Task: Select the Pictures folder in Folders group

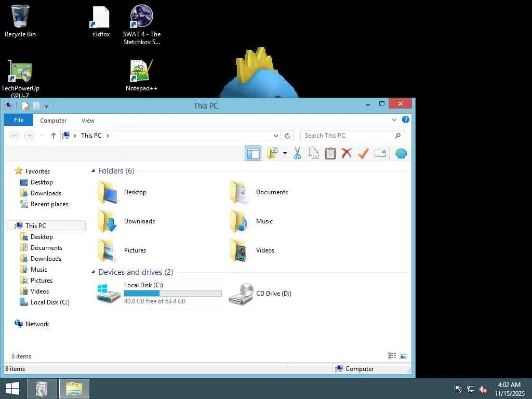Action: [x=122, y=250]
